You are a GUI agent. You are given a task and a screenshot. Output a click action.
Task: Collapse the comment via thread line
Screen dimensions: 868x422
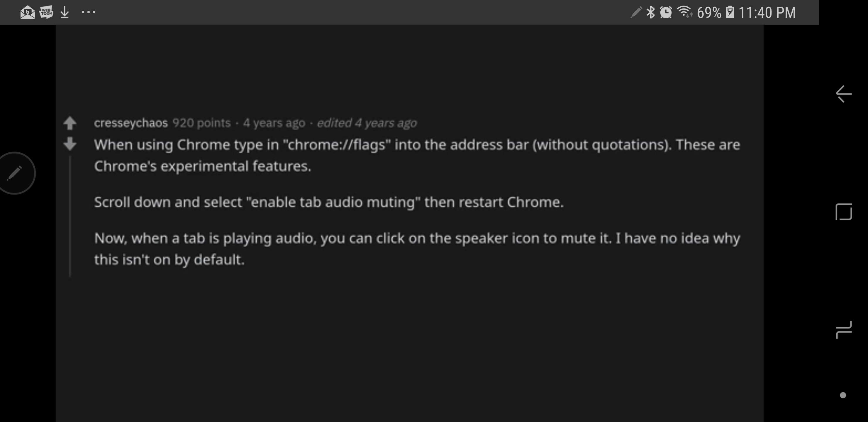pos(70,216)
